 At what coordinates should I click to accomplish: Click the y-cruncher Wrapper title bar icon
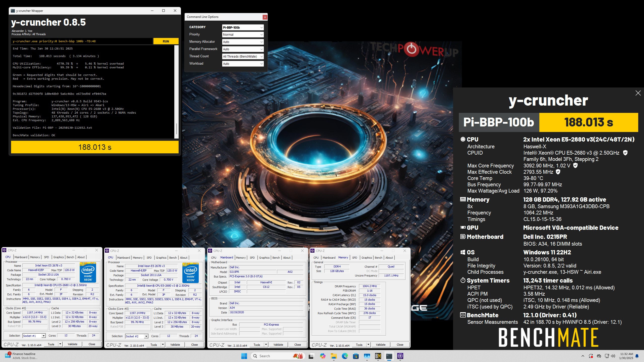(13, 11)
